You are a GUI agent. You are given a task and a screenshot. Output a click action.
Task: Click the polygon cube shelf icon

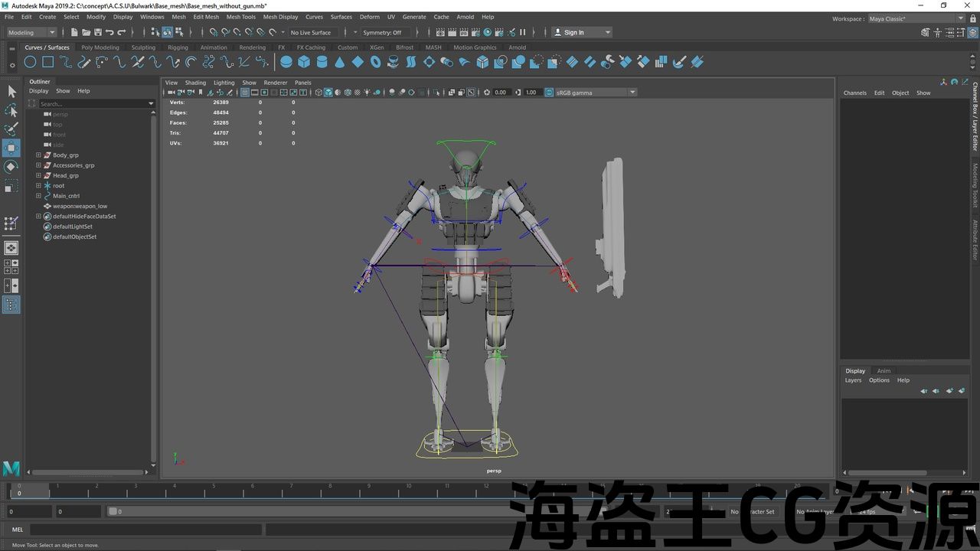click(304, 62)
